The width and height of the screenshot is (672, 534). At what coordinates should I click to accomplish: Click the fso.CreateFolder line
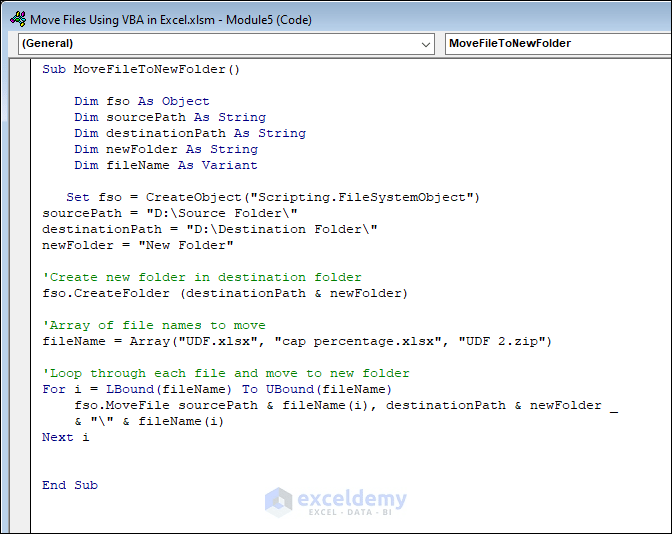tap(225, 293)
